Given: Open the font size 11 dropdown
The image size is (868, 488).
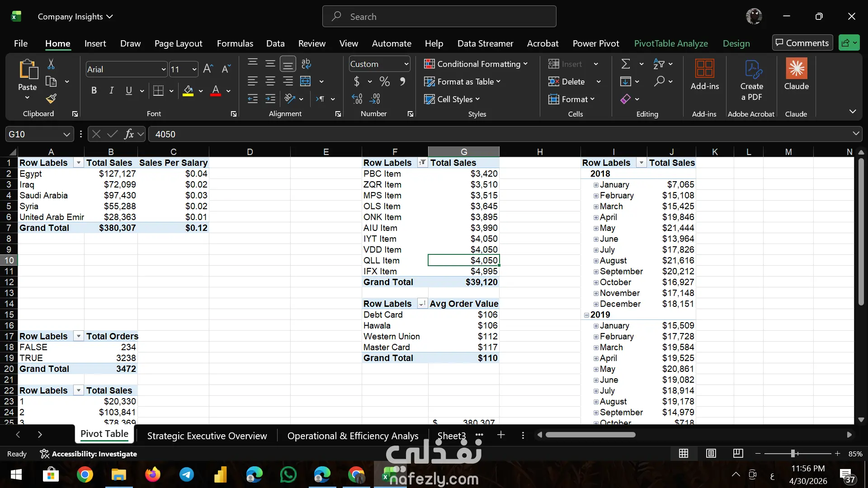Looking at the screenshot, I should point(194,70).
